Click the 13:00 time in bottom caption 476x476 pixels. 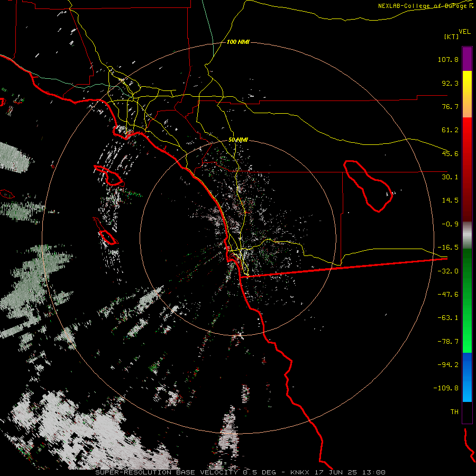(x=375, y=472)
